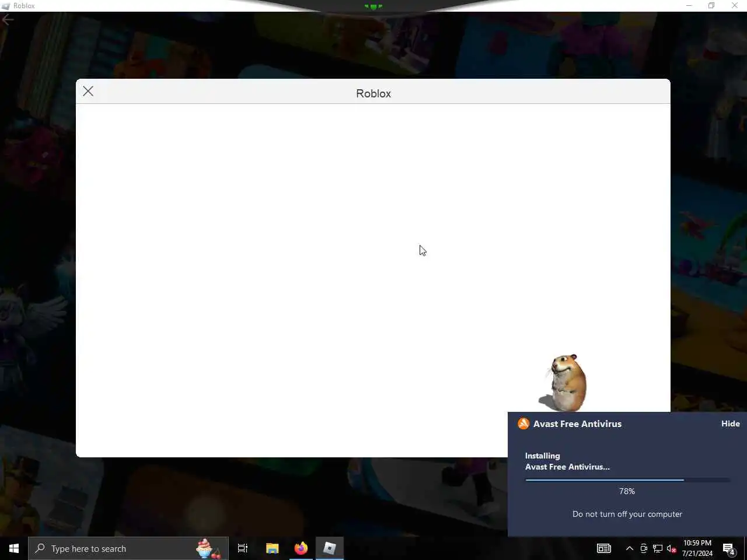Minimize the Roblox window
The height and width of the screenshot is (560, 747).
(x=689, y=6)
